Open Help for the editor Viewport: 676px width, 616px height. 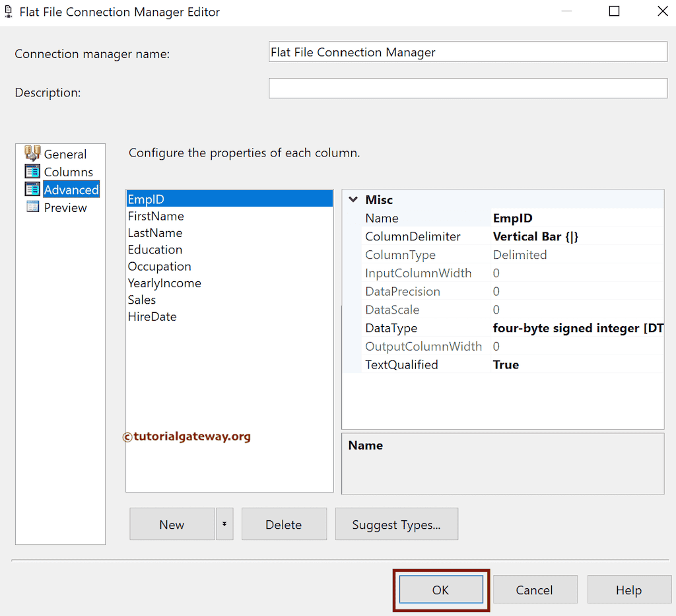point(628,589)
